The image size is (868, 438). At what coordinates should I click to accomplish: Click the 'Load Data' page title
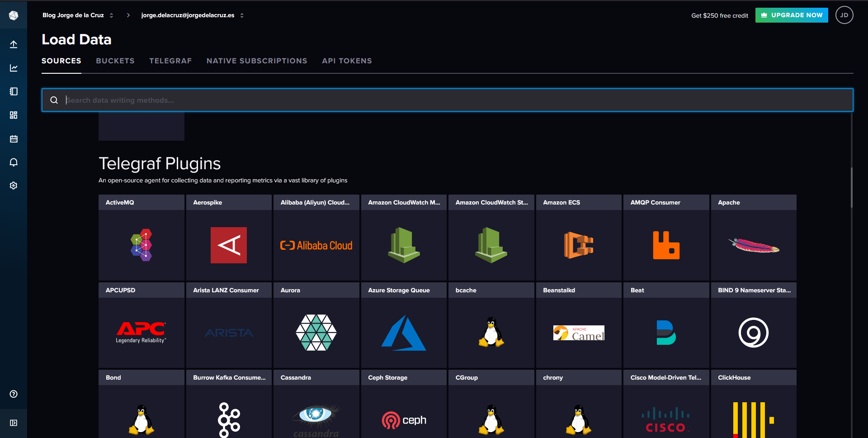pos(76,39)
